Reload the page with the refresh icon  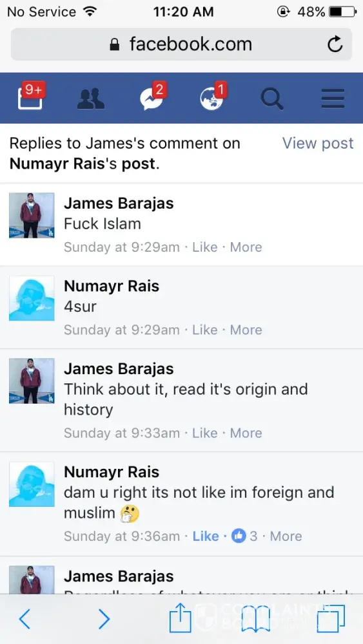click(x=335, y=44)
